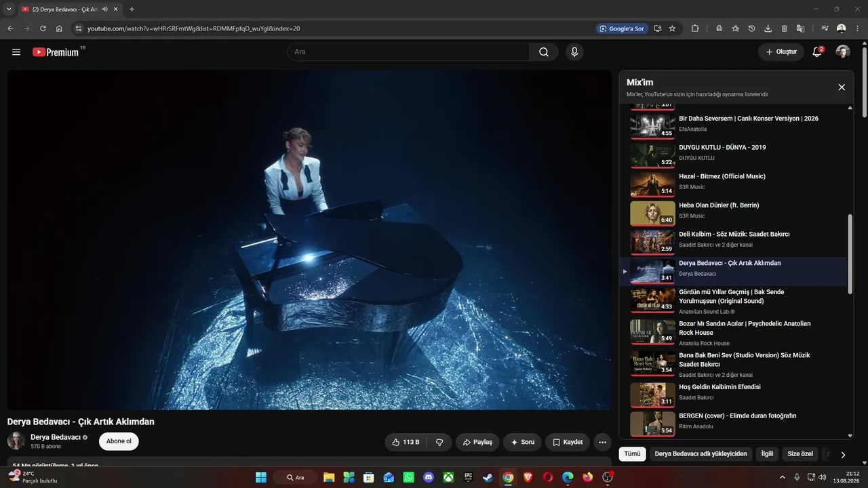Open a new browser tab

[x=132, y=9]
